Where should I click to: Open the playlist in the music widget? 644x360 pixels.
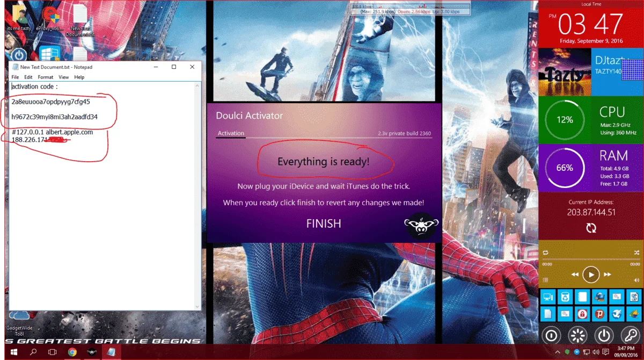(545, 279)
